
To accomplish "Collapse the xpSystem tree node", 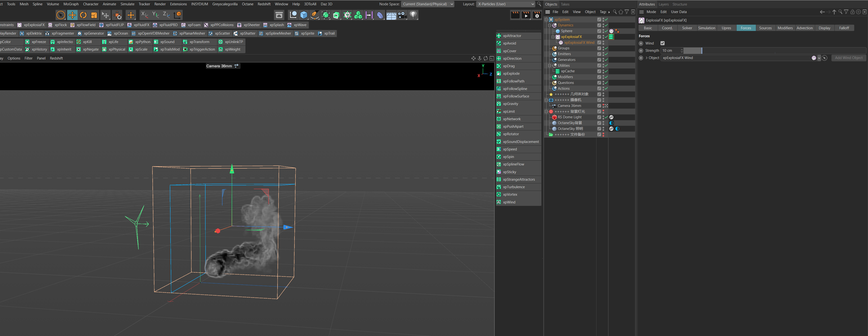I will tap(546, 20).
